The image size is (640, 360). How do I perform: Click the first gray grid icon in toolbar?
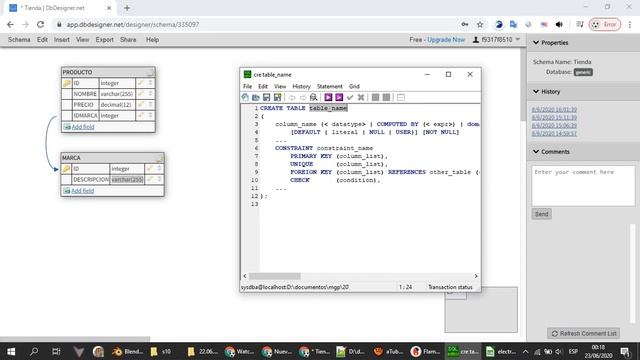(x=376, y=98)
